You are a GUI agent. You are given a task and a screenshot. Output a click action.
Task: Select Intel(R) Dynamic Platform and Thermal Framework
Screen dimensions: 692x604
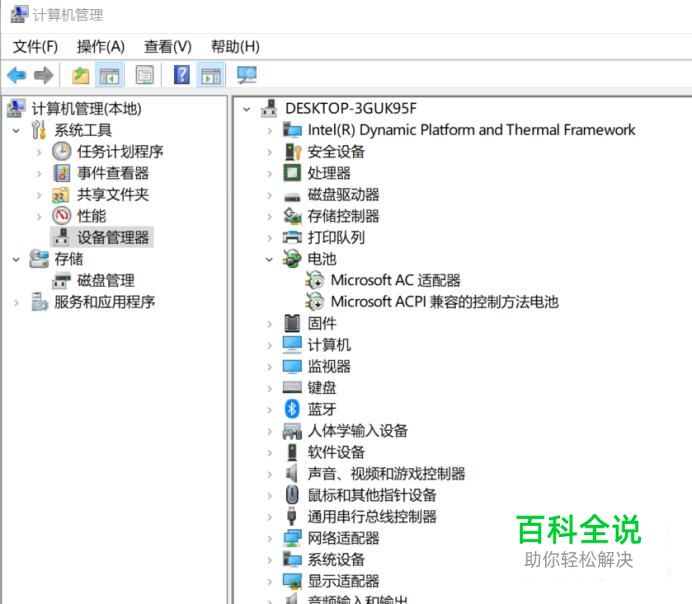coord(471,130)
